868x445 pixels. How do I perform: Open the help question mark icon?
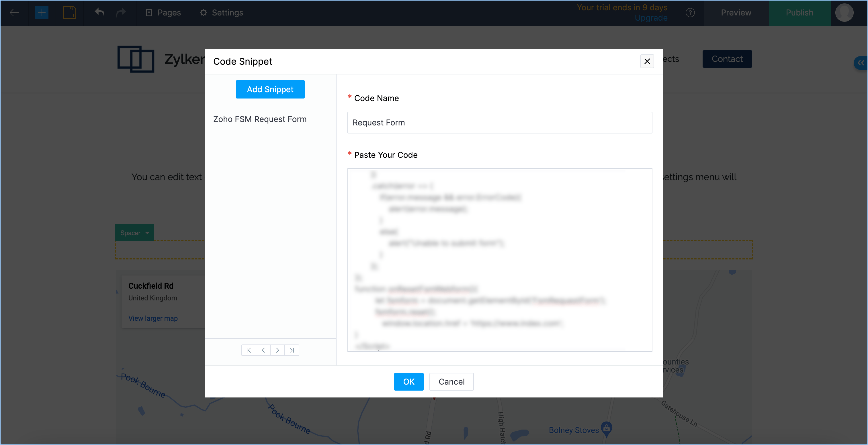pyautogui.click(x=690, y=13)
